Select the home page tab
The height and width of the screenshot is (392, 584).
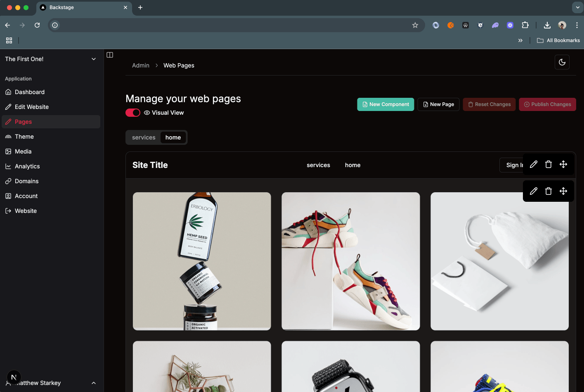[173, 137]
